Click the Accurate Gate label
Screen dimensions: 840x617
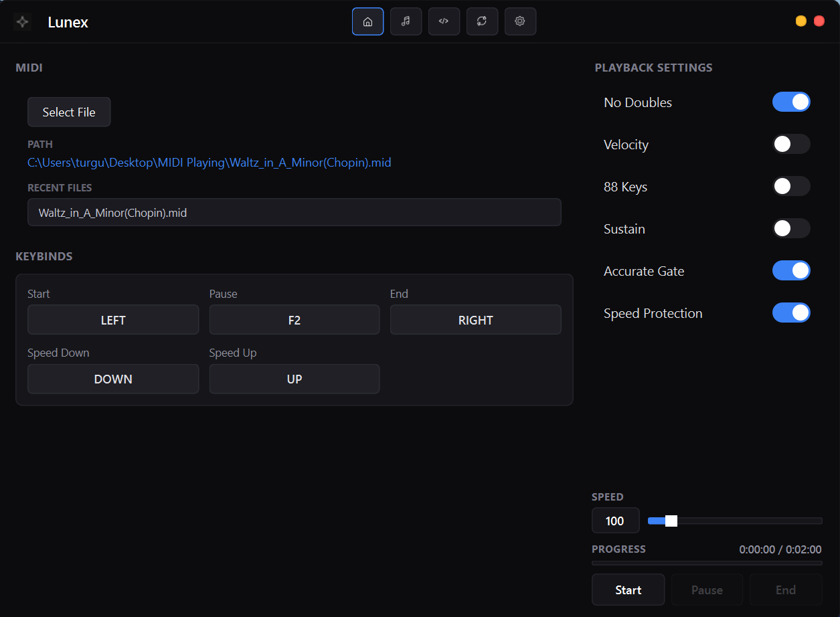click(644, 271)
